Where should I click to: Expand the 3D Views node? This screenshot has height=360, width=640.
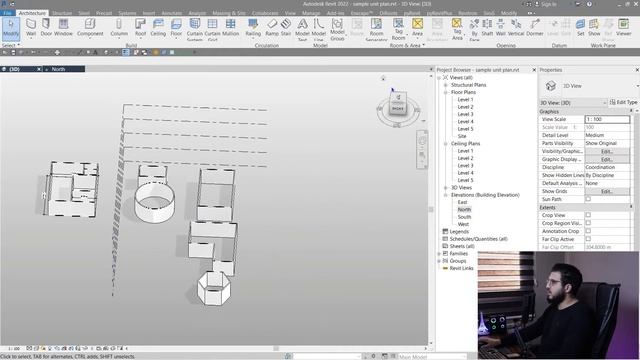pyautogui.click(x=446, y=188)
